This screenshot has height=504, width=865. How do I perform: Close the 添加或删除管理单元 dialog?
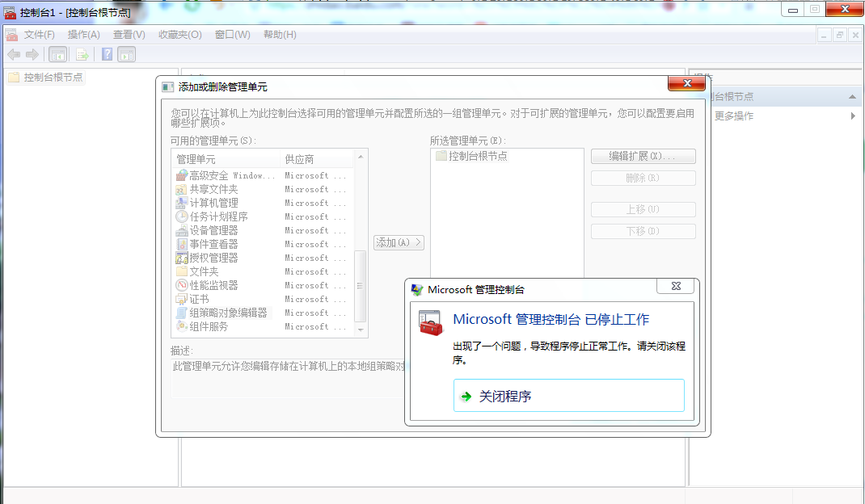(687, 83)
